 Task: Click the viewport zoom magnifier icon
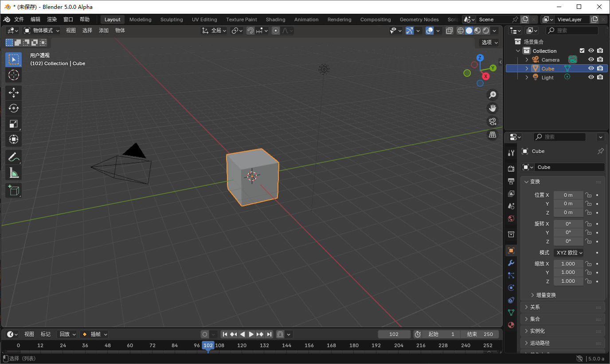coord(493,94)
